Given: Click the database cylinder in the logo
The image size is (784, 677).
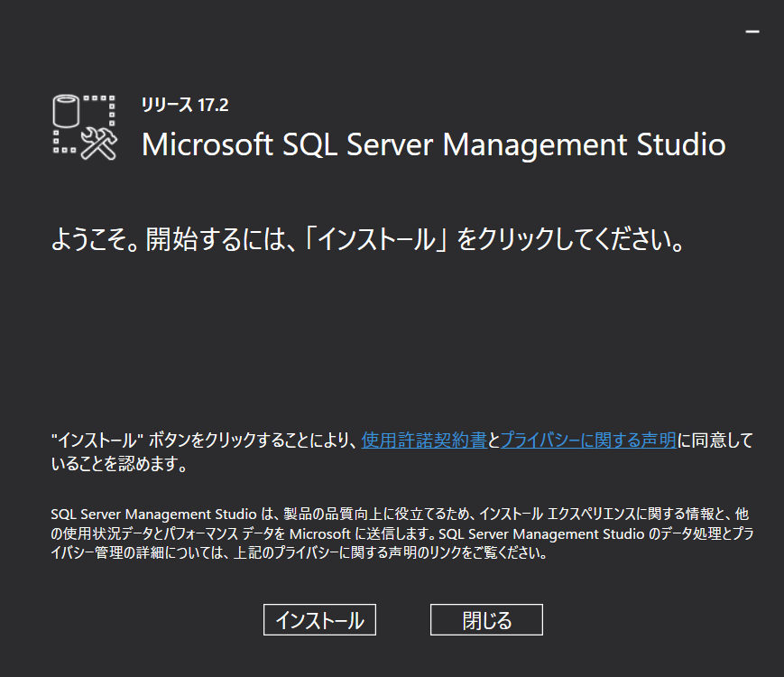Looking at the screenshot, I should coord(66,111).
